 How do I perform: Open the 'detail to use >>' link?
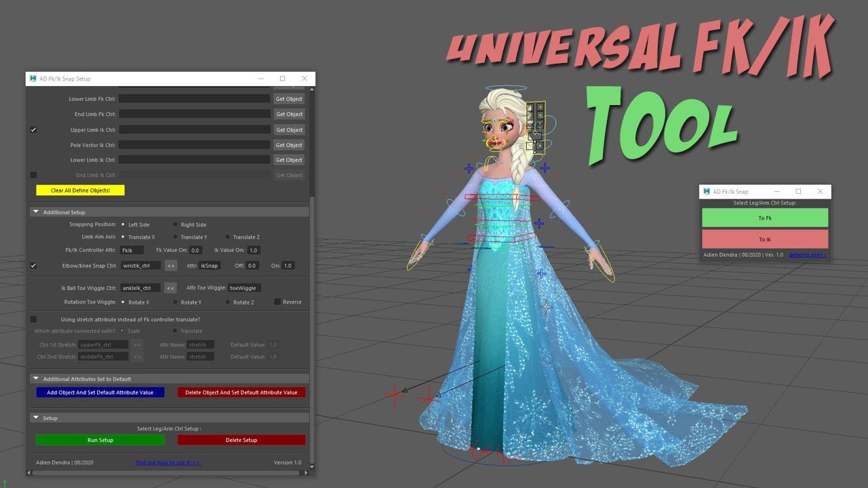808,255
